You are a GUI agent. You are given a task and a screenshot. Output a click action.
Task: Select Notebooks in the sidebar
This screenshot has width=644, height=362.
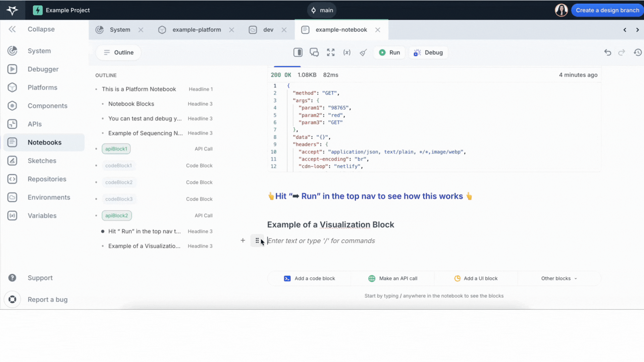[44, 142]
